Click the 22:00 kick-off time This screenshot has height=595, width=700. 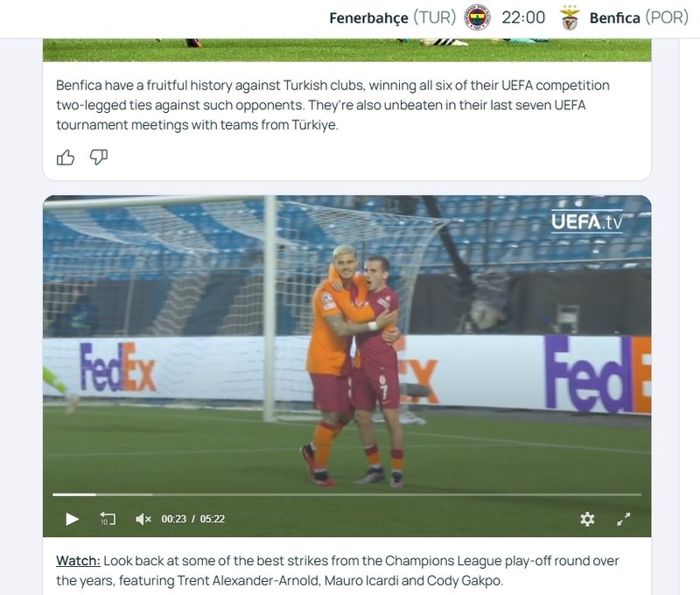tap(523, 17)
